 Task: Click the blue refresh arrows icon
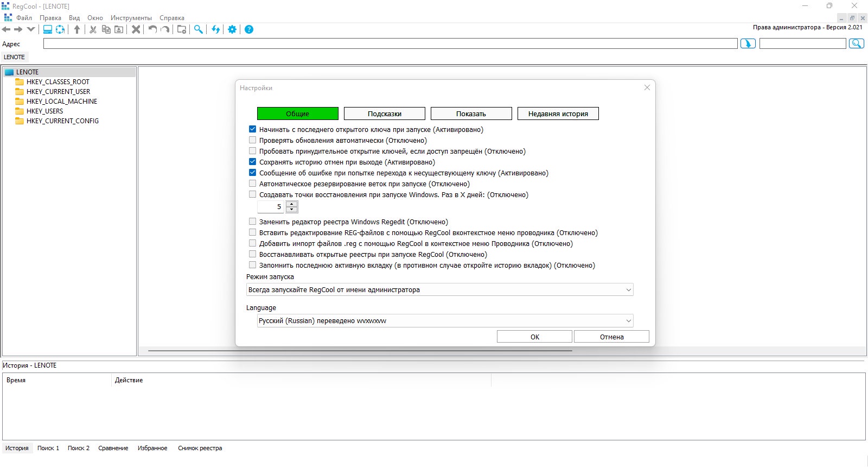click(216, 29)
